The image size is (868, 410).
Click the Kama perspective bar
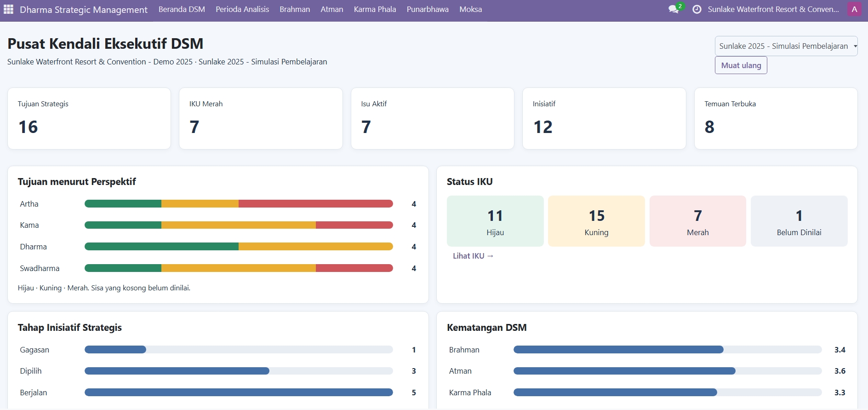pos(239,225)
